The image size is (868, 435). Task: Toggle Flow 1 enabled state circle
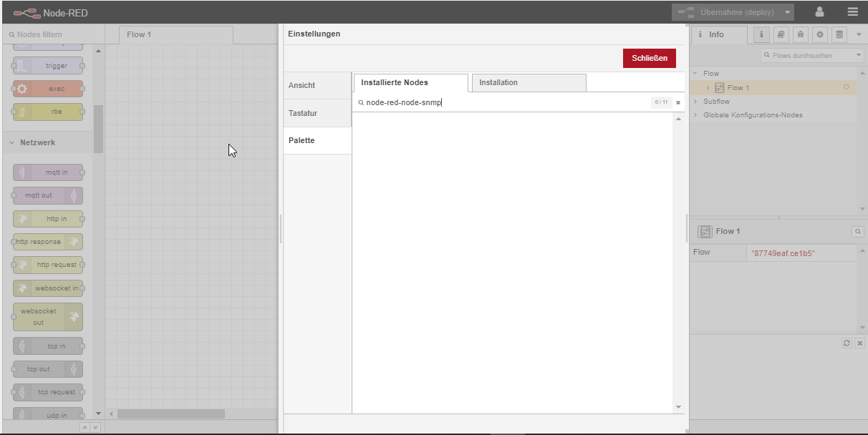point(847,87)
